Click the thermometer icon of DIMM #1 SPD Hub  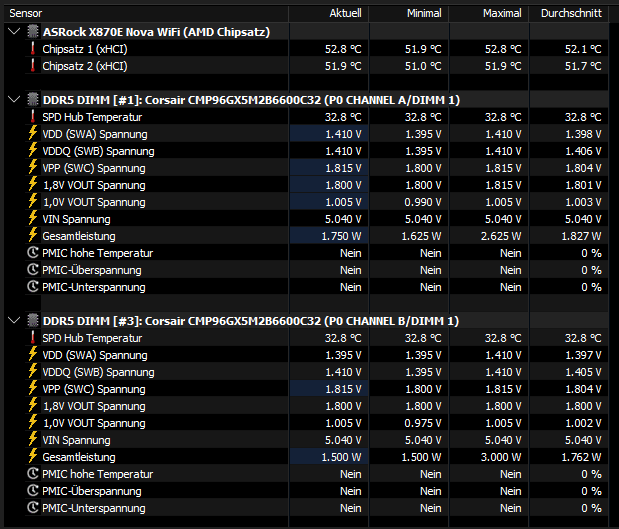(33, 116)
